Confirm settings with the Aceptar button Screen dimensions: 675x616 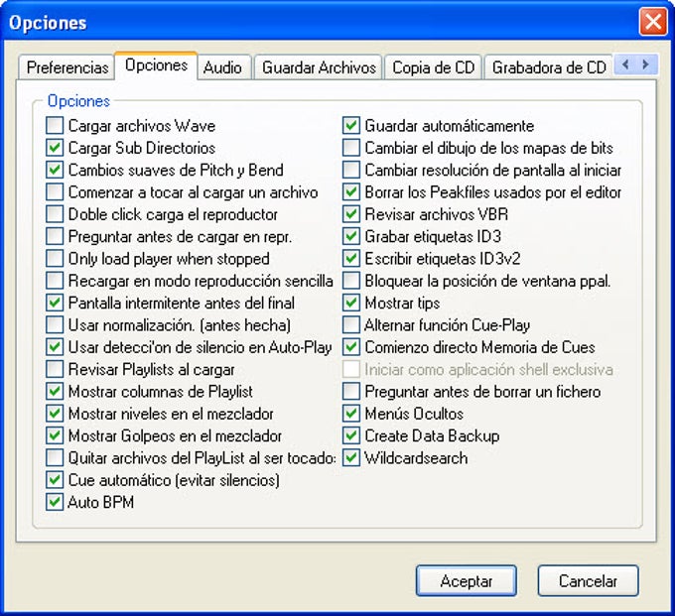pyautogui.click(x=467, y=580)
